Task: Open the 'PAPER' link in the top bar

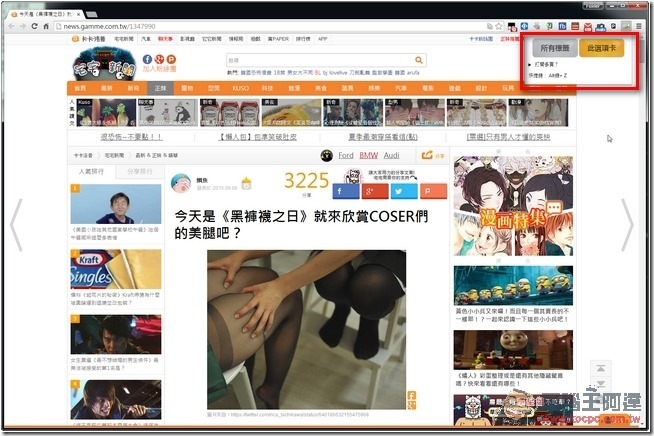Action: pyautogui.click(x=278, y=39)
